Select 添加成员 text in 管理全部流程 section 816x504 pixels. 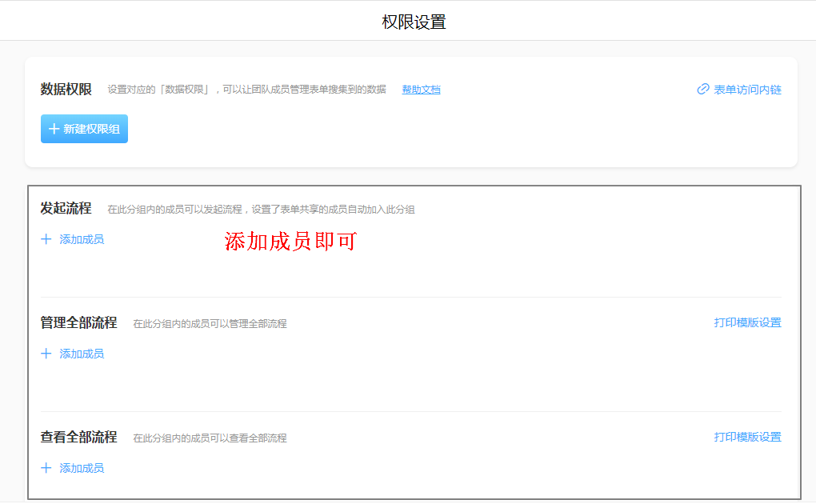pyautogui.click(x=82, y=354)
